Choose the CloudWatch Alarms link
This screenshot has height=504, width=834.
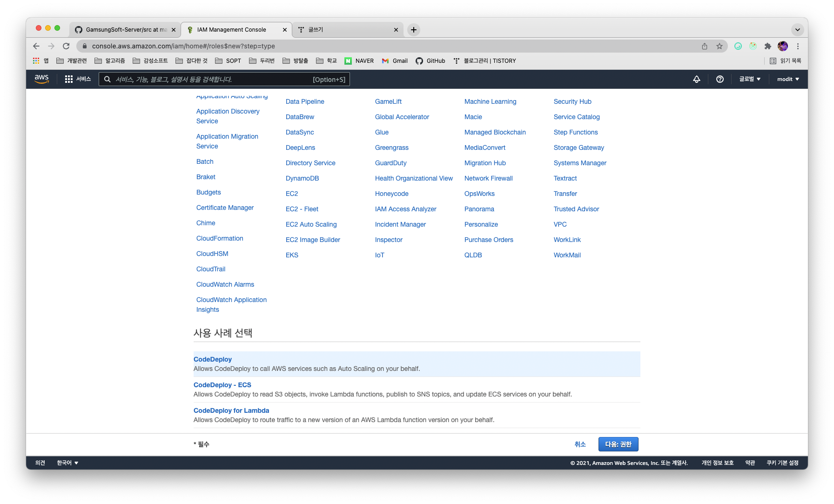click(225, 284)
